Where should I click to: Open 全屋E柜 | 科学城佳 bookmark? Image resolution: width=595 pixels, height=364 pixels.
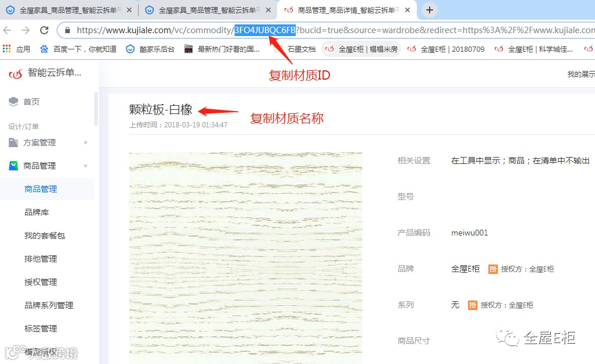533,49
